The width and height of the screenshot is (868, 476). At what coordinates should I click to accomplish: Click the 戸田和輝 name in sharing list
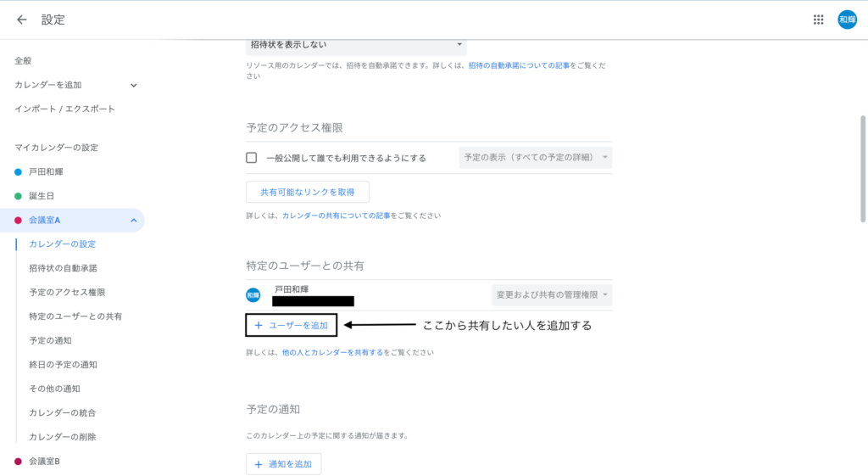tap(292, 289)
